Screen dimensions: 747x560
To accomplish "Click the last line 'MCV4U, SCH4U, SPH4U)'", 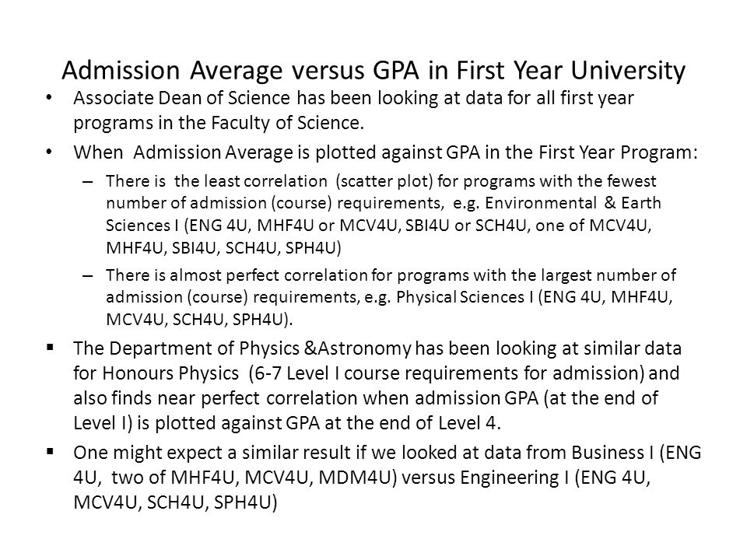I will [175, 502].
